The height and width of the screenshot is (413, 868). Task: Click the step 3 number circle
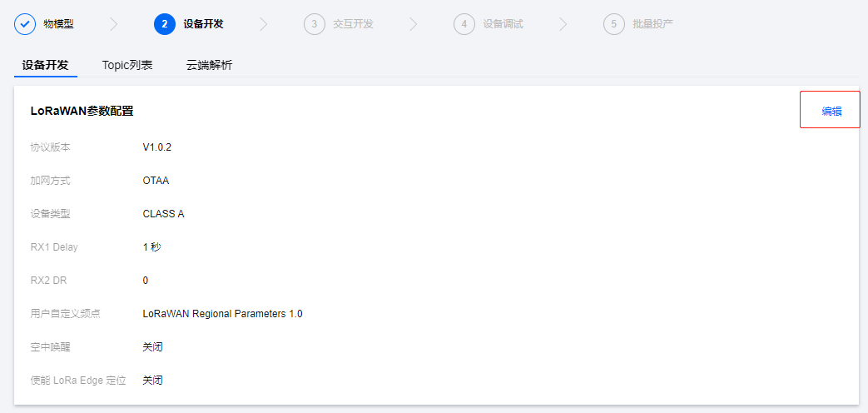click(314, 24)
